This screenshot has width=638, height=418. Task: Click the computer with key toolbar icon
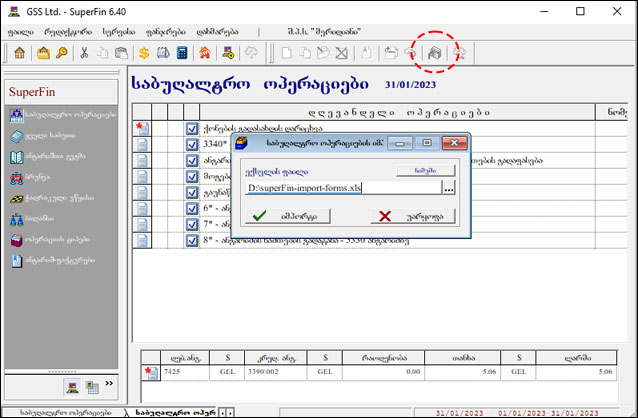pos(228,53)
